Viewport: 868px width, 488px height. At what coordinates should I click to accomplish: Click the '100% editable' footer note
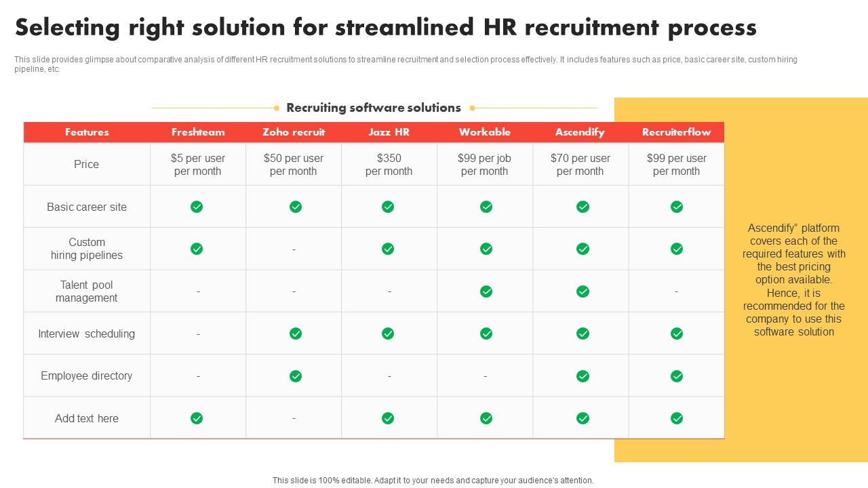pyautogui.click(x=433, y=480)
